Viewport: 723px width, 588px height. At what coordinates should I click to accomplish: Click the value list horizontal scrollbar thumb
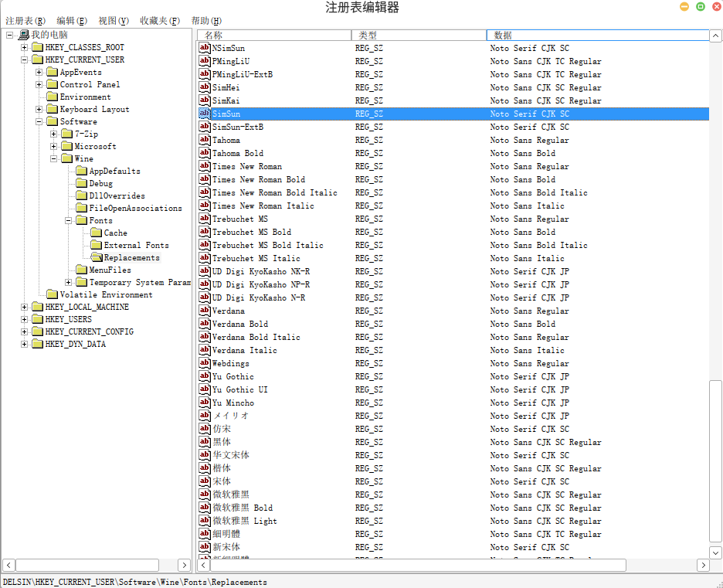coord(418,565)
